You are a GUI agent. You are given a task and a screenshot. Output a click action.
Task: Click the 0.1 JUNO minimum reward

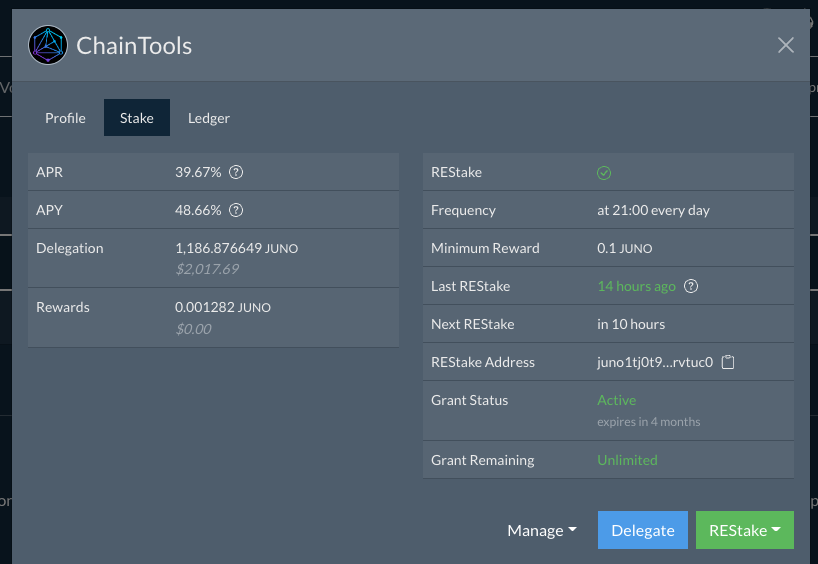pos(624,248)
